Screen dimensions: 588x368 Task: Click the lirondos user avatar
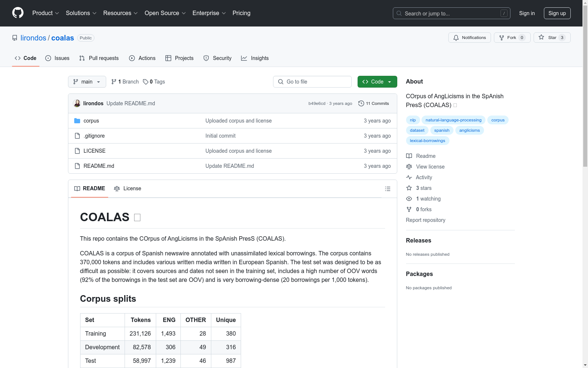click(77, 103)
